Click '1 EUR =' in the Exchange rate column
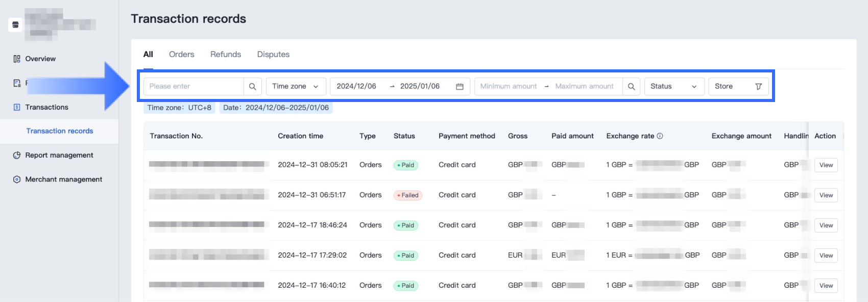The width and height of the screenshot is (868, 302). (619, 255)
